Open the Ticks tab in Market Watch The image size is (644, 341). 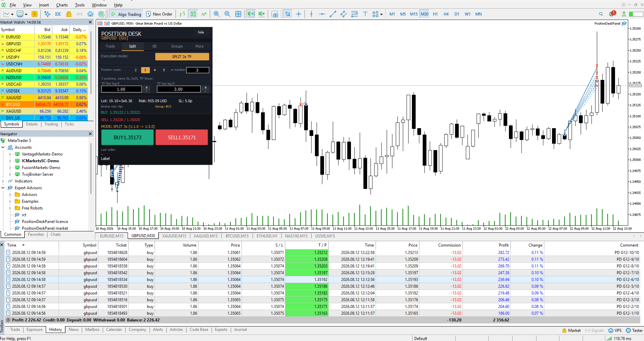click(x=69, y=124)
